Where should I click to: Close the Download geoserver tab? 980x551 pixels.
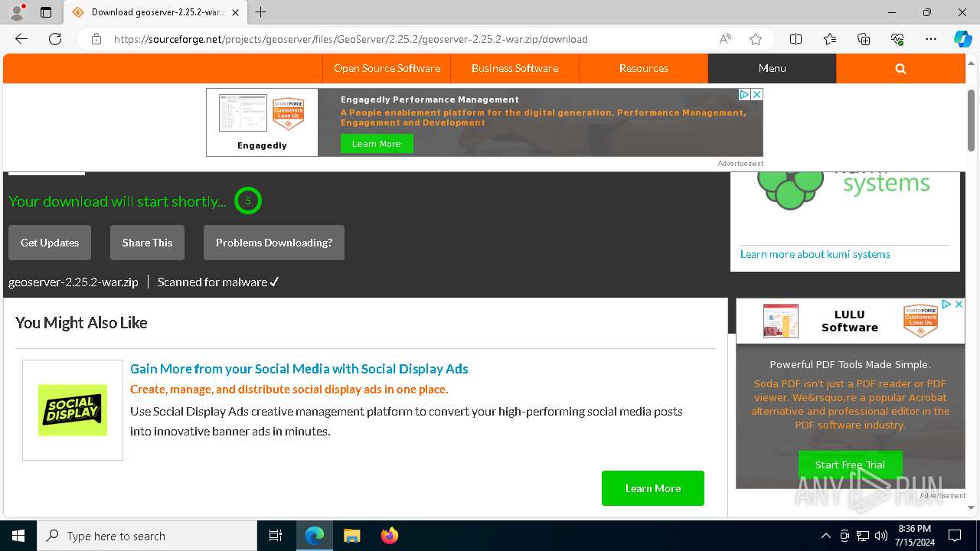click(235, 12)
